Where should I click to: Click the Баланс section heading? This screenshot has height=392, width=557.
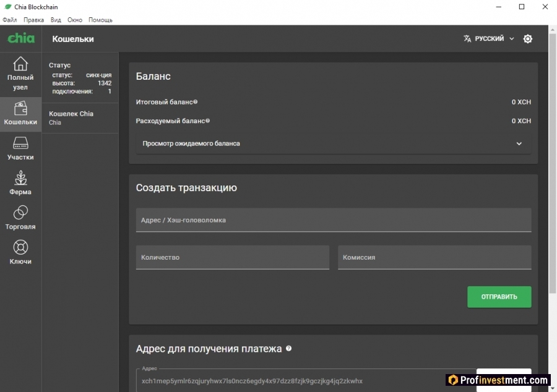(153, 76)
